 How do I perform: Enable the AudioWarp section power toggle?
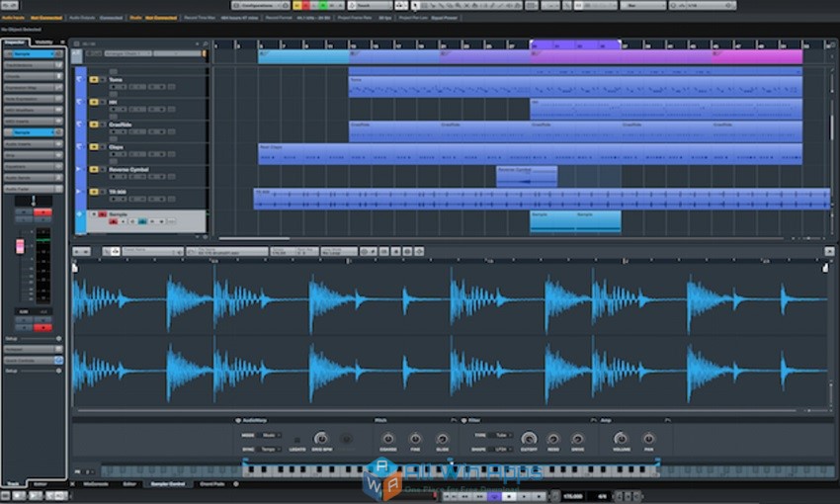(238, 420)
